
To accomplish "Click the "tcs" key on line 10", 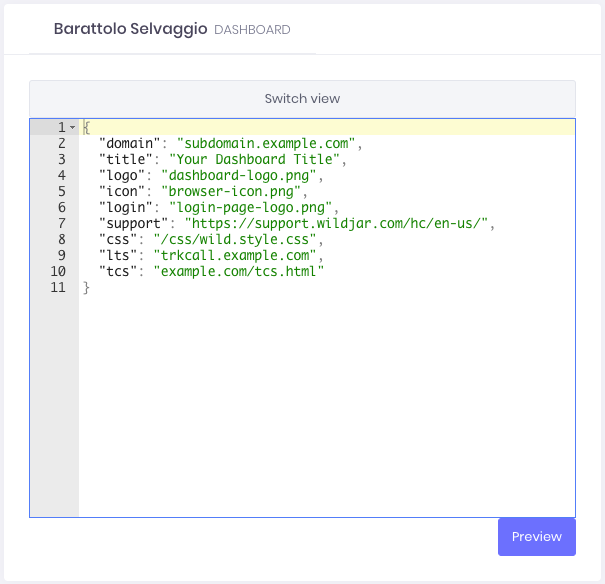I will [118, 272].
